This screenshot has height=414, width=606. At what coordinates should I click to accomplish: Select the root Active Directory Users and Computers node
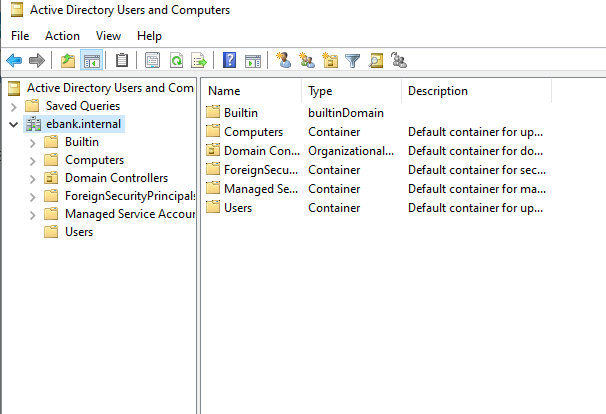tap(110, 88)
